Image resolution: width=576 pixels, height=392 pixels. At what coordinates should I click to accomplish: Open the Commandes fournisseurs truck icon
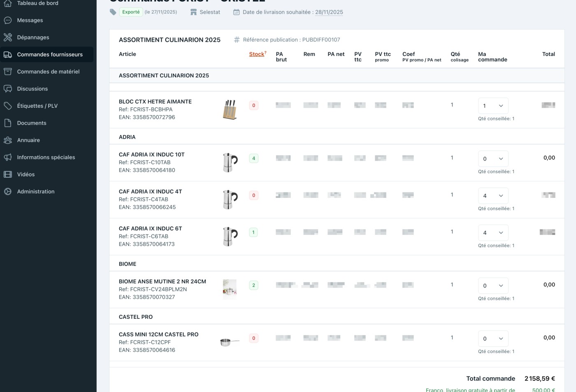pos(7,54)
